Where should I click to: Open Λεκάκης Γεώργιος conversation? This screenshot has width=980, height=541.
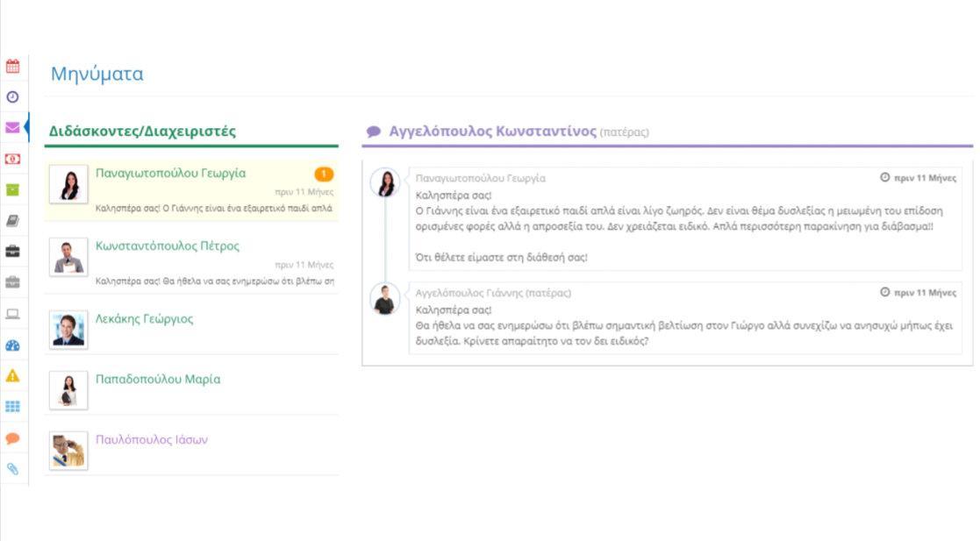144,319
